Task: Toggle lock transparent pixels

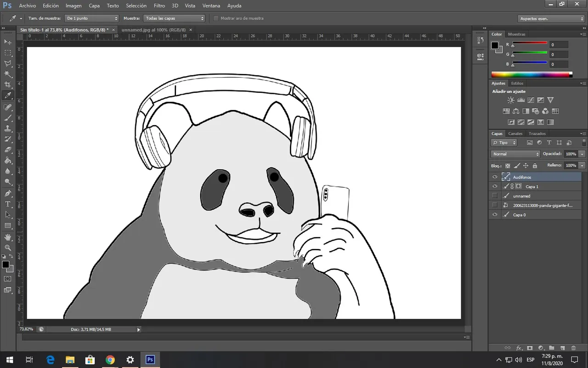Action: point(508,166)
